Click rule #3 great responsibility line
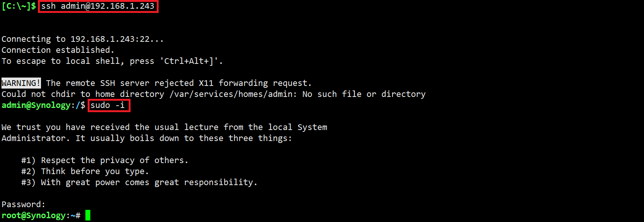Screen dimensions: 644x222 [139, 182]
